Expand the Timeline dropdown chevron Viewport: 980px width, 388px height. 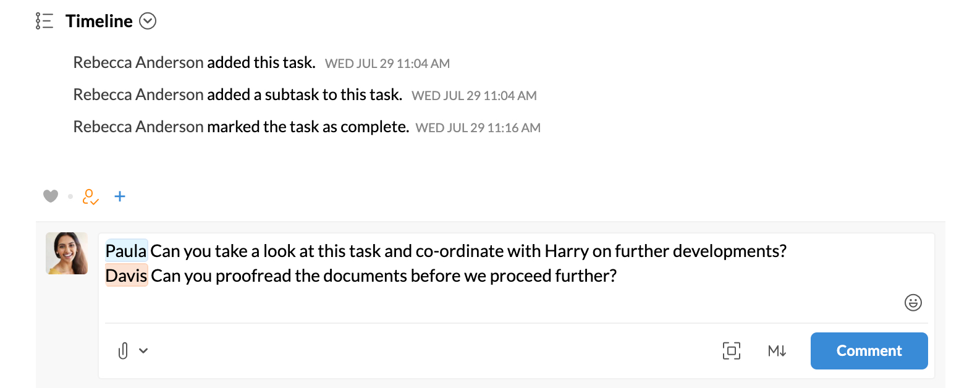click(x=148, y=21)
